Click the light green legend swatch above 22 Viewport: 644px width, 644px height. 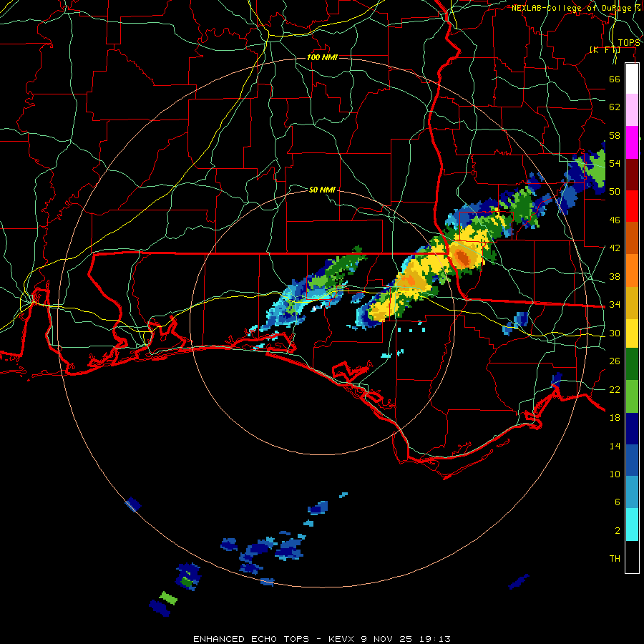coord(632,396)
